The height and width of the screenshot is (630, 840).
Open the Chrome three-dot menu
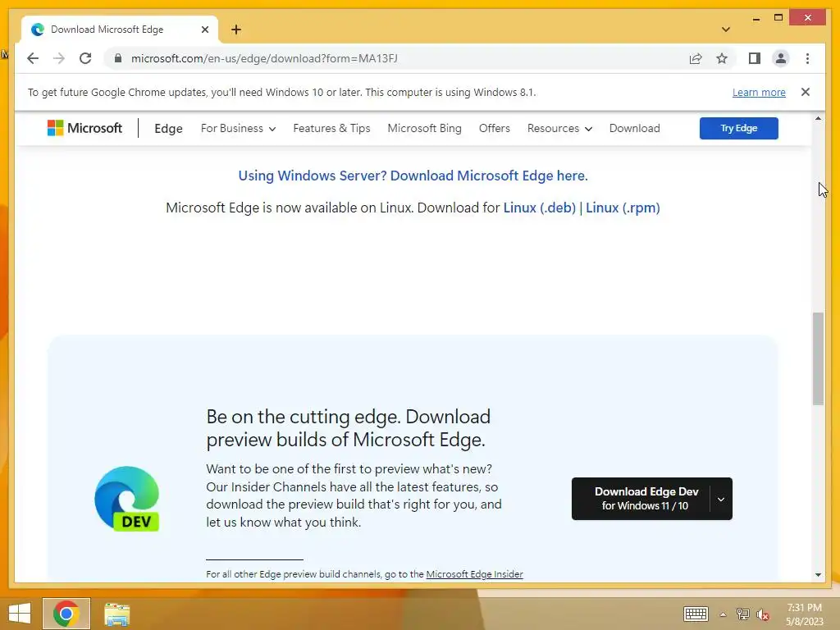click(x=807, y=58)
